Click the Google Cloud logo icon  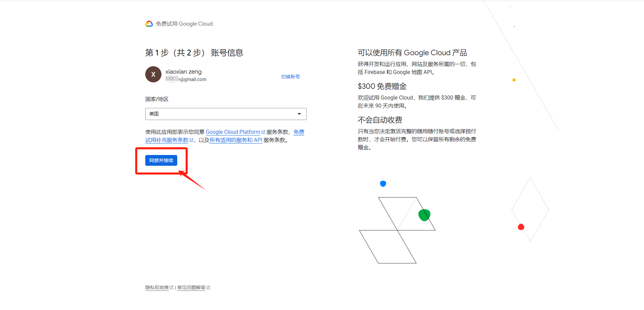(149, 24)
